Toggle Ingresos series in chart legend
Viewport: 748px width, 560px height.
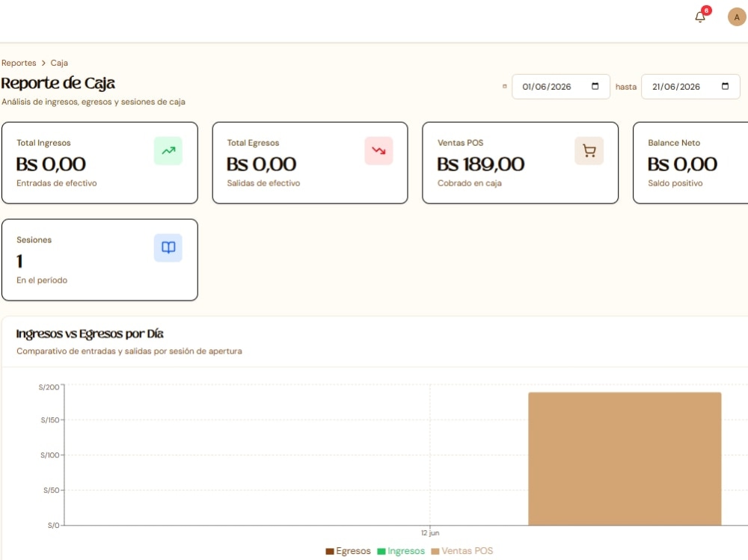pos(401,551)
